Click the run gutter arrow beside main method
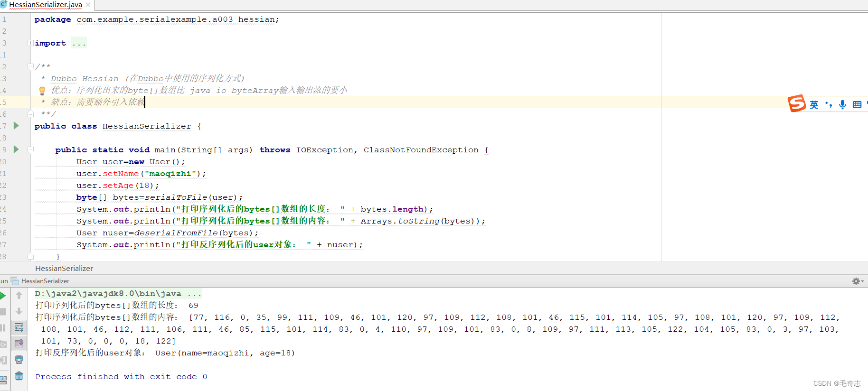The width and height of the screenshot is (868, 391). (x=16, y=149)
